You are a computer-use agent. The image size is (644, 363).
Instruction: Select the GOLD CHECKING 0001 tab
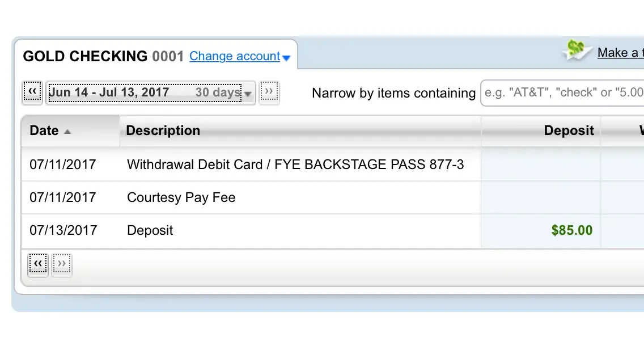tap(103, 56)
